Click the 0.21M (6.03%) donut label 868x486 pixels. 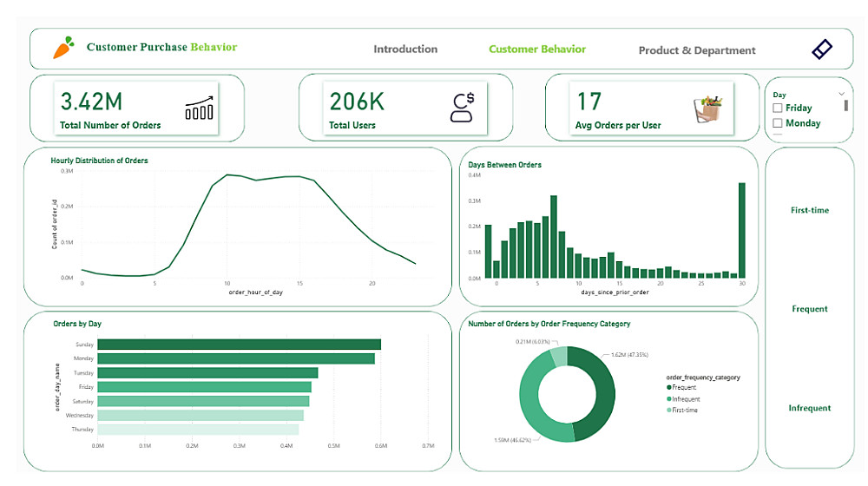533,342
